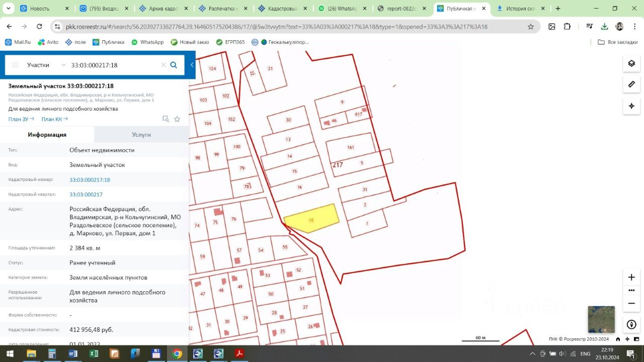Select the yellow highlighted parcel 18
Screen dimensions: 644x362
(x=311, y=219)
